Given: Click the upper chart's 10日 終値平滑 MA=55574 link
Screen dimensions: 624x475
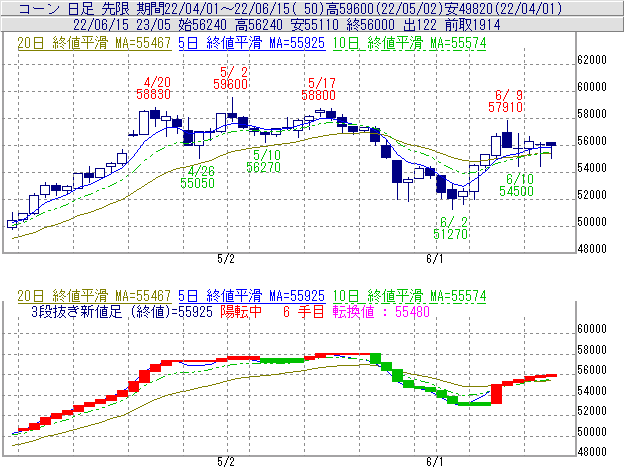Looking at the screenshot, I should pyautogui.click(x=409, y=43).
